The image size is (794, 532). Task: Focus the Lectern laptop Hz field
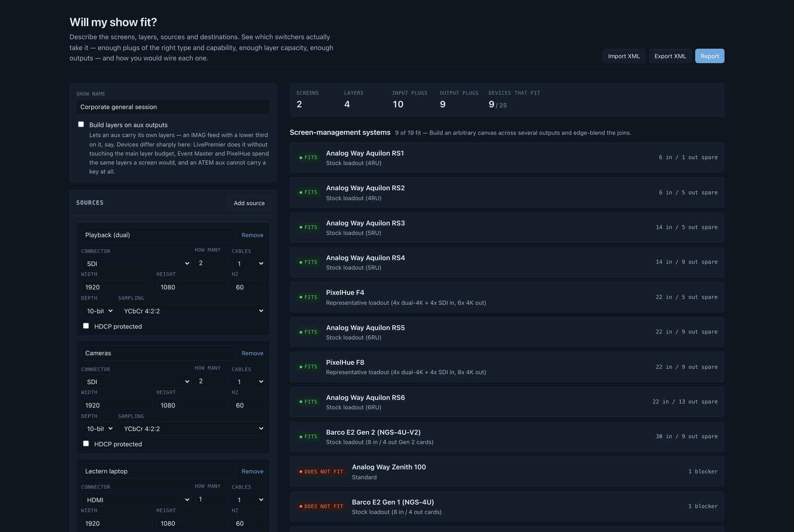point(248,523)
